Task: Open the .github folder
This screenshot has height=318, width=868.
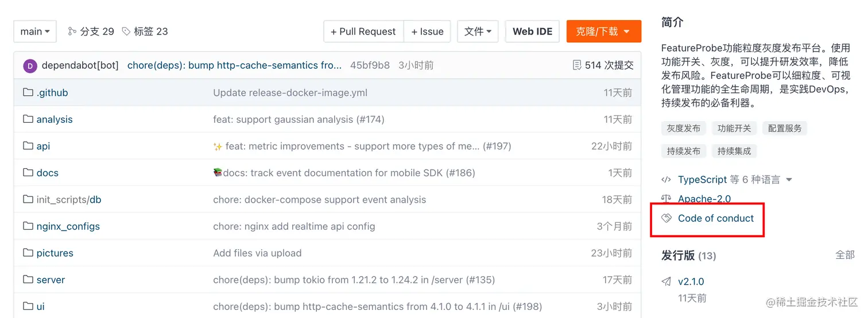Action: 52,93
